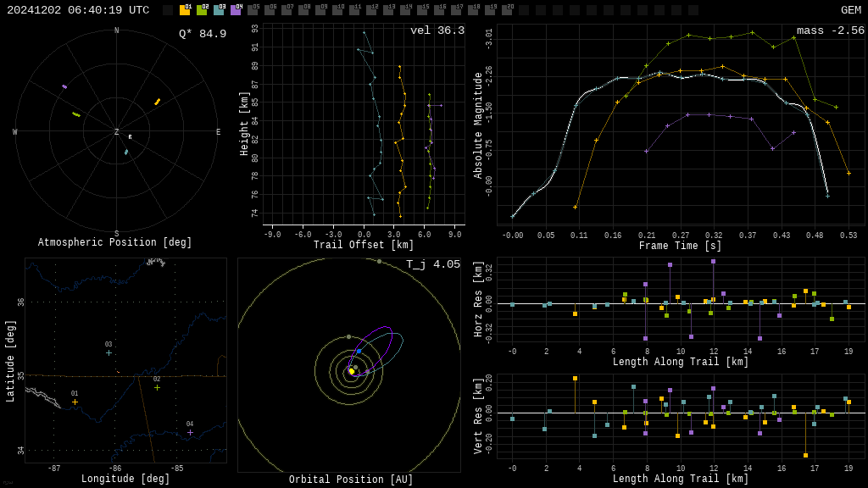The width and height of the screenshot is (868, 488).
Task: Click the station 01 cross on the map
Action: click(x=75, y=402)
